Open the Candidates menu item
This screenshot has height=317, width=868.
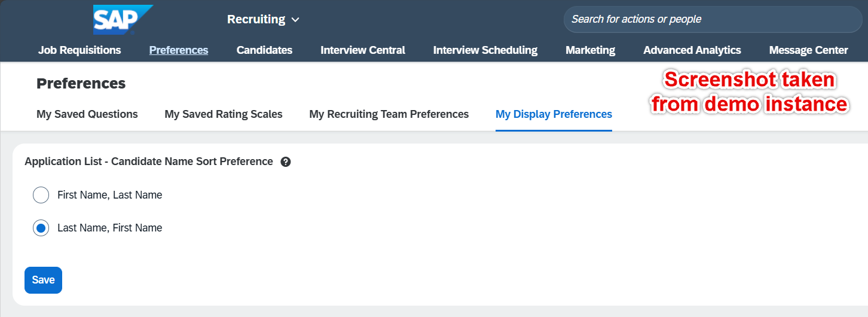point(264,50)
